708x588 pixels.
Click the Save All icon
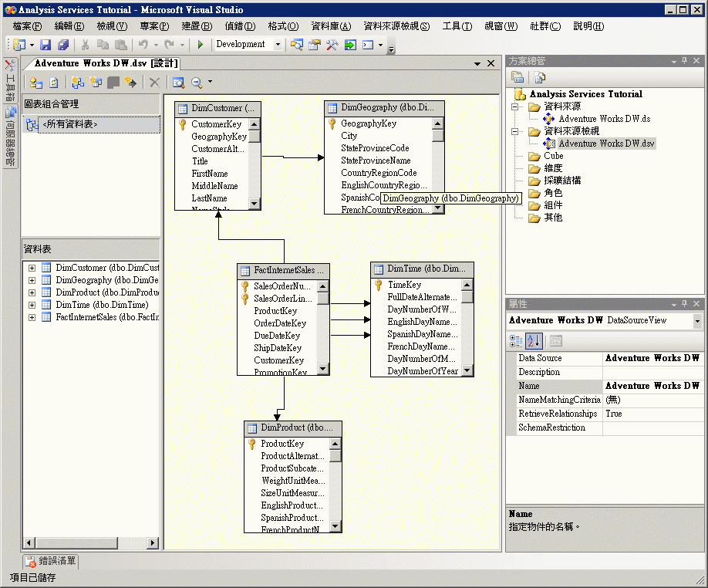(x=63, y=44)
